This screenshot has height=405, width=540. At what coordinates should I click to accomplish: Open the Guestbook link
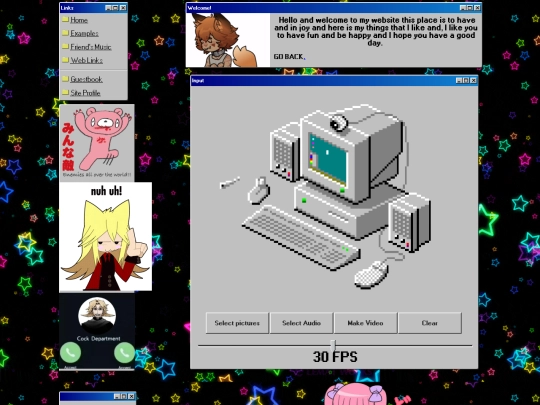tap(86, 79)
